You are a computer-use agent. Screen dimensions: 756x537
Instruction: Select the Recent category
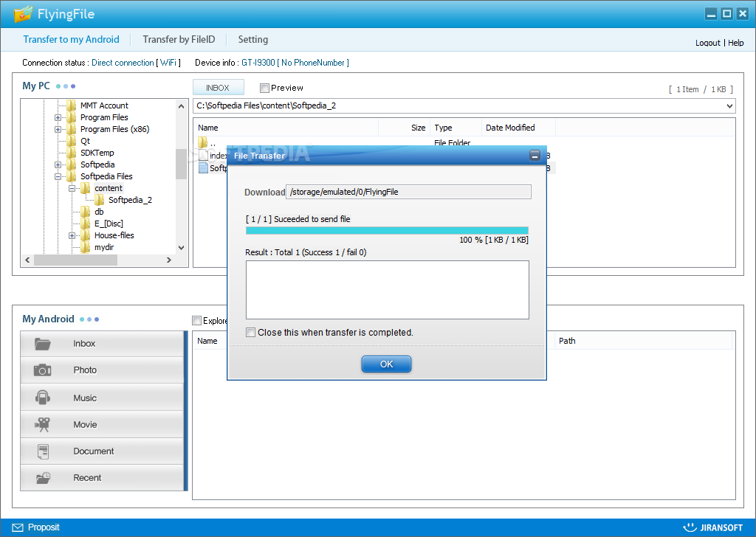pyautogui.click(x=102, y=478)
